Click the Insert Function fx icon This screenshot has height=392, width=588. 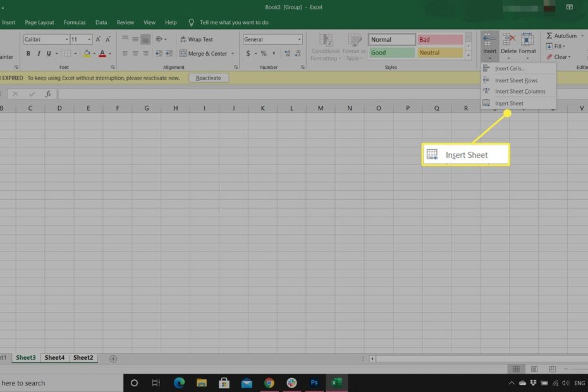[x=48, y=94]
